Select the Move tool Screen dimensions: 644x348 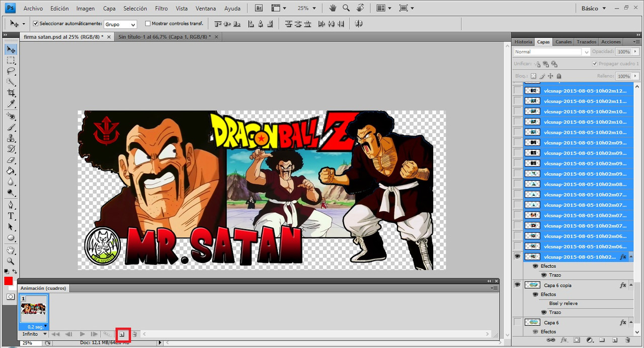click(x=11, y=49)
